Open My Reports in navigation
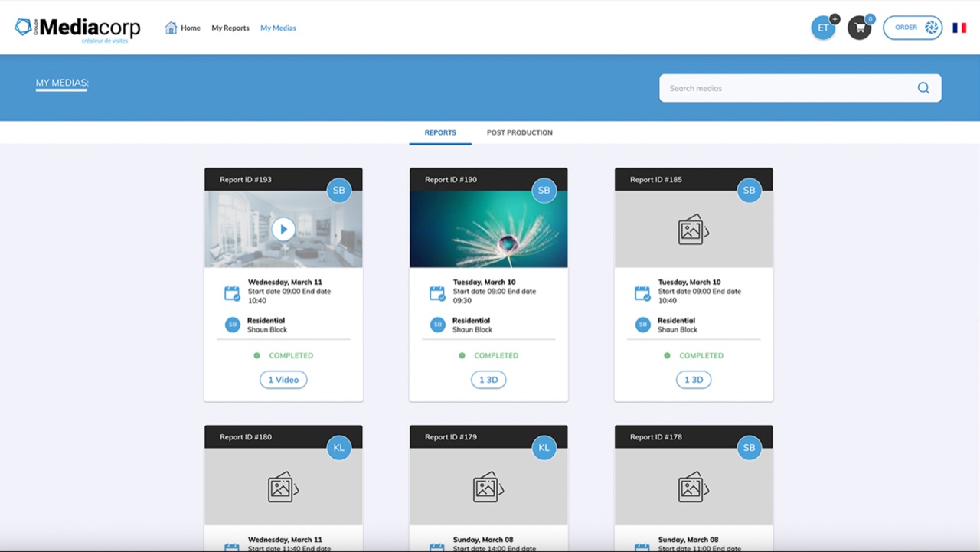The height and width of the screenshot is (552, 980). point(230,28)
